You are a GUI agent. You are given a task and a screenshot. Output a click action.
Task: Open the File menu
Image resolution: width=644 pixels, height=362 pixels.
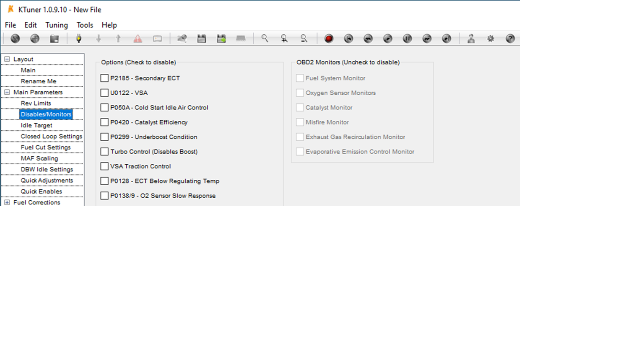[x=10, y=25]
